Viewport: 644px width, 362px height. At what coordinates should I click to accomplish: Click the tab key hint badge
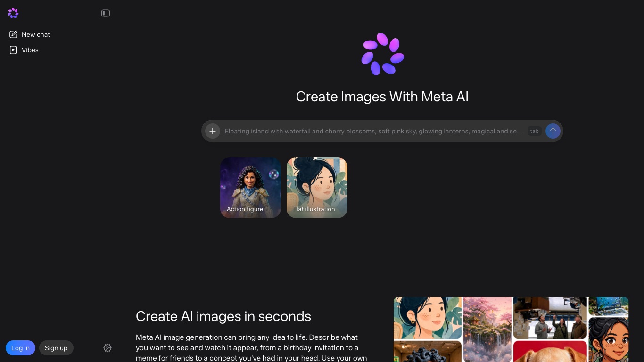(x=534, y=131)
